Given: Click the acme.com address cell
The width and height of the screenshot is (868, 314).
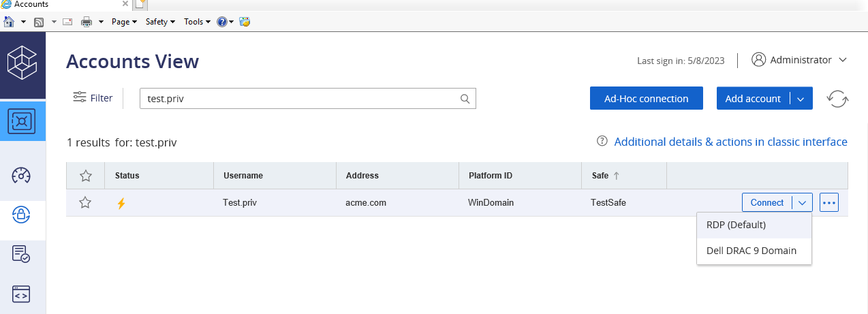Looking at the screenshot, I should click(367, 202).
